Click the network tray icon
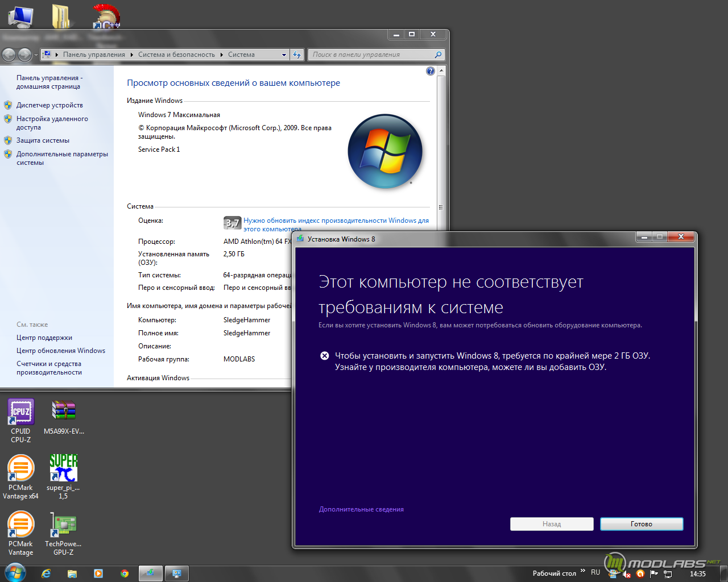Viewport: 728px width, 582px height. 668,574
